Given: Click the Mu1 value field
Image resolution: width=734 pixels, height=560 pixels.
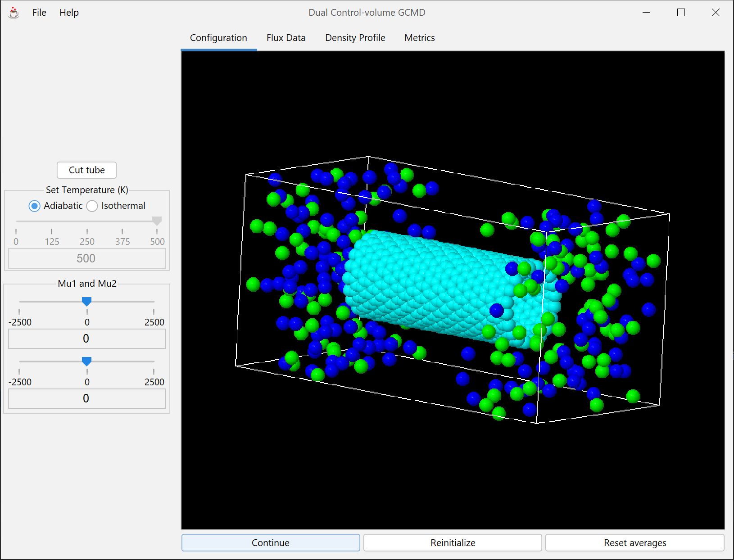Looking at the screenshot, I should [x=87, y=339].
